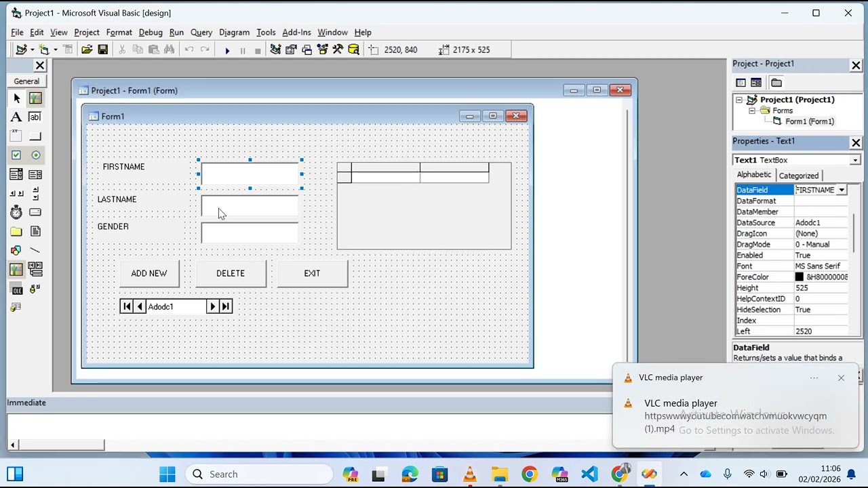The image size is (868, 488).
Task: Open the Data View Window toolbar icon
Action: pyautogui.click(x=353, y=49)
